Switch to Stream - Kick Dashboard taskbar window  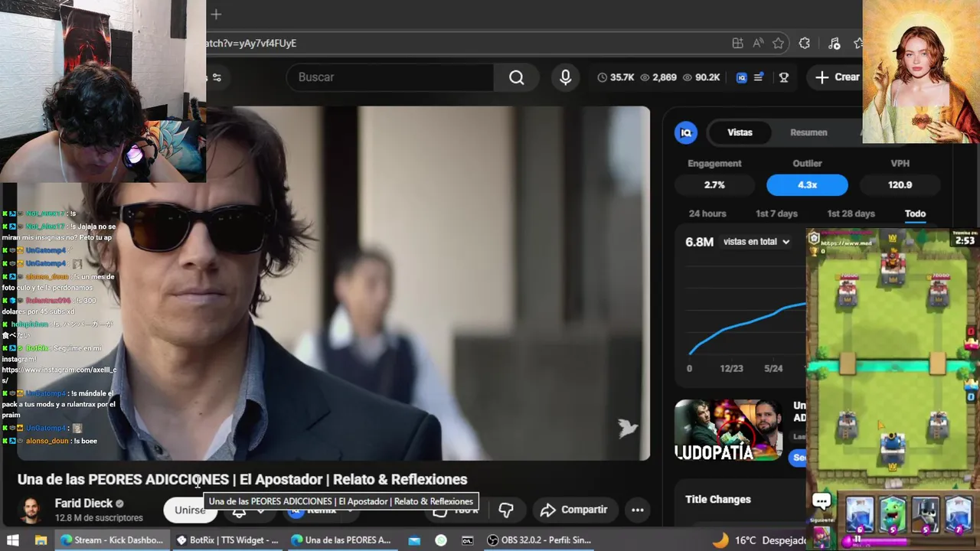click(x=113, y=540)
